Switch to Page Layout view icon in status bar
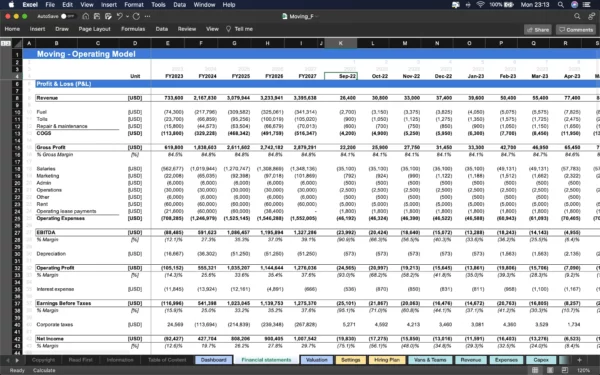This screenshot has width=600, height=375. coord(550,370)
